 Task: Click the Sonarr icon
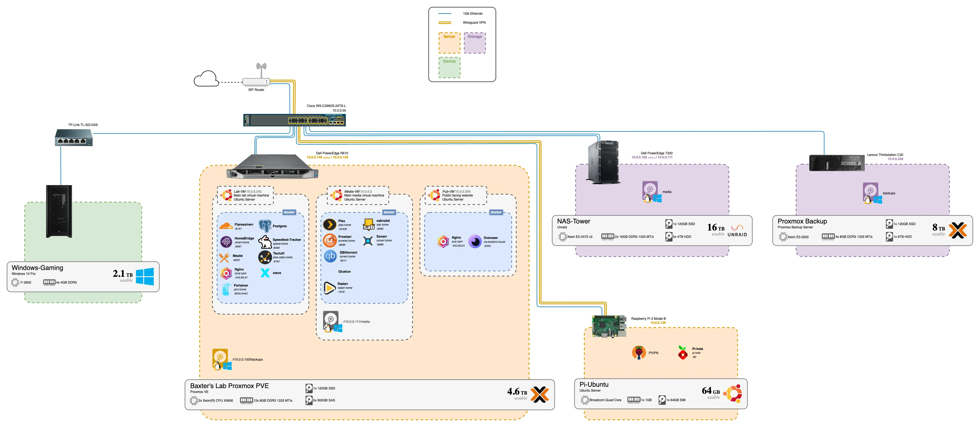368,241
